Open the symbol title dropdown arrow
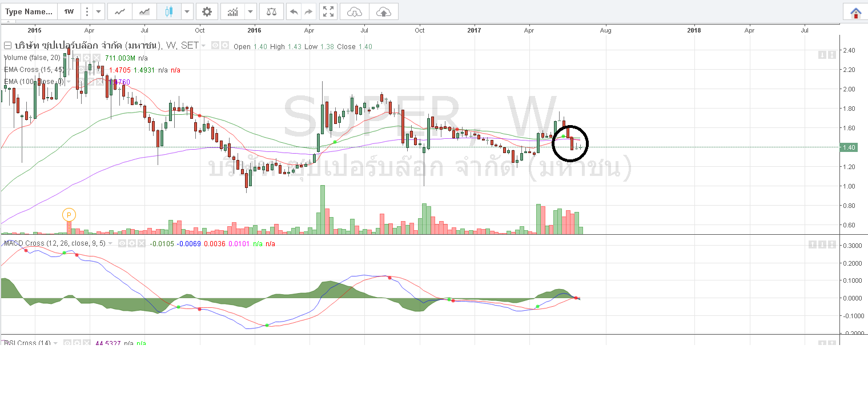 pyautogui.click(x=203, y=46)
